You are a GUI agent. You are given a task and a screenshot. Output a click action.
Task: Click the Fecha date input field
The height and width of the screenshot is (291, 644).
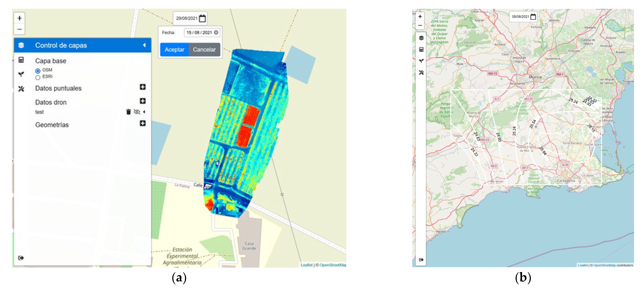point(199,33)
